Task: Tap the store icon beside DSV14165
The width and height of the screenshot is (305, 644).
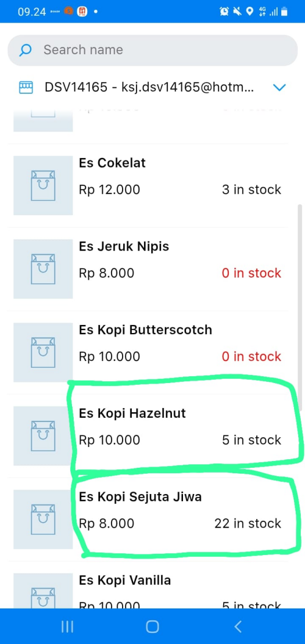Action: 26,87
